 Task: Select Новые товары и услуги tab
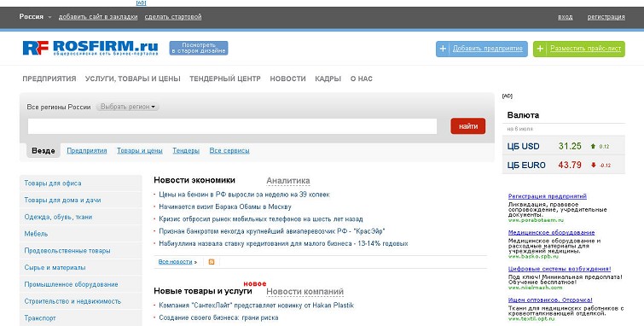(203, 291)
